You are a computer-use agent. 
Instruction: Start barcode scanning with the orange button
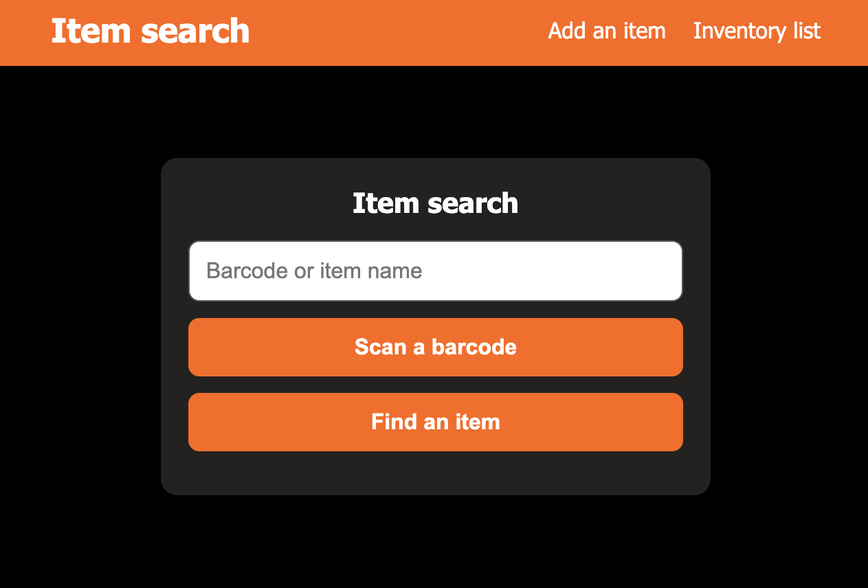(x=436, y=347)
